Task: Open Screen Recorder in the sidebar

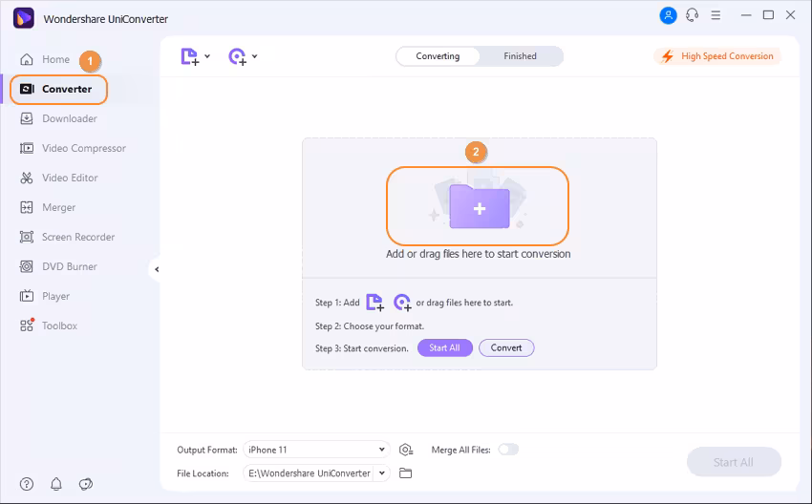Action: [67, 237]
